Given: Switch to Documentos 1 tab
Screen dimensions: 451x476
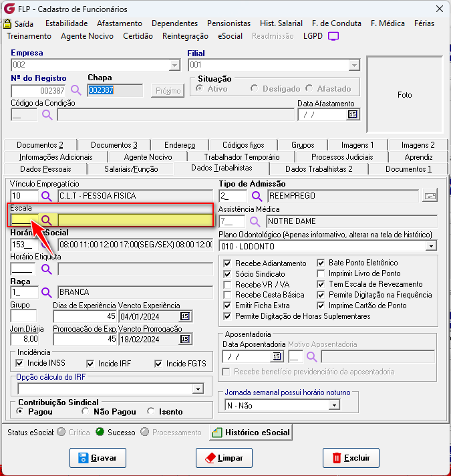Looking at the screenshot, I should (408, 169).
